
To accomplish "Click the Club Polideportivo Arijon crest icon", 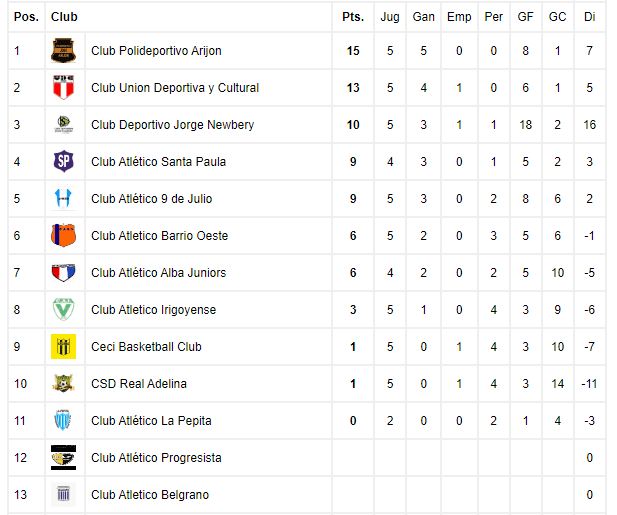I will click(x=63, y=50).
